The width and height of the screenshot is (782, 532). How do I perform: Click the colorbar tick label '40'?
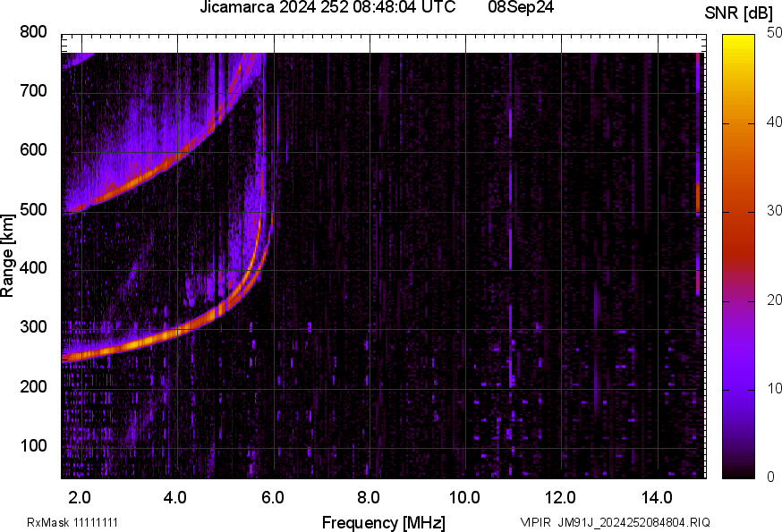pos(774,122)
